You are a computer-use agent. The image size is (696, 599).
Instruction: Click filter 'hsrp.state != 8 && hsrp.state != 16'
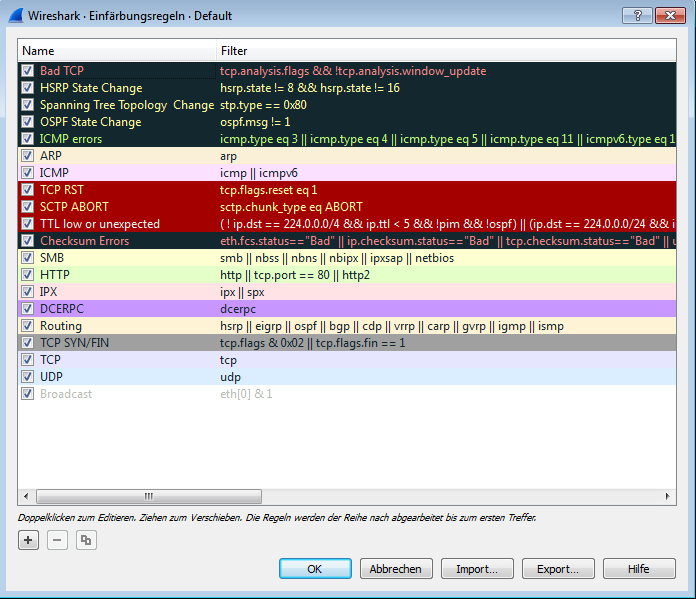(x=310, y=88)
